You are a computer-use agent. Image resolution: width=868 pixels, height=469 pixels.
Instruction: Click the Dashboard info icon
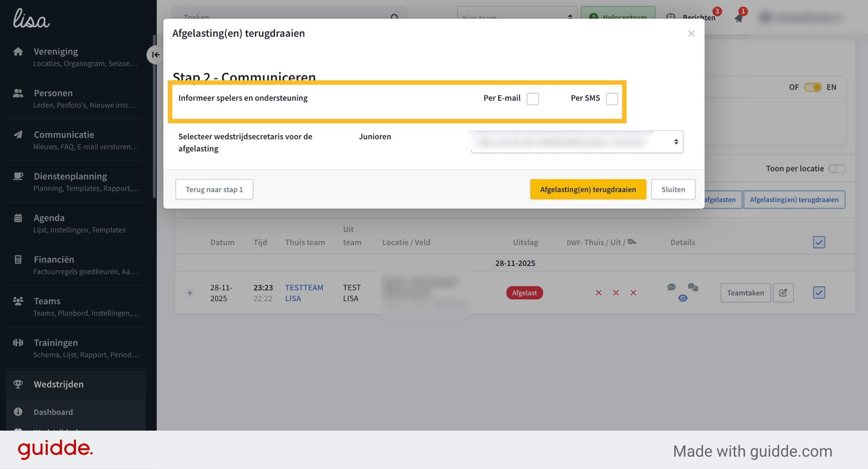pos(18,412)
